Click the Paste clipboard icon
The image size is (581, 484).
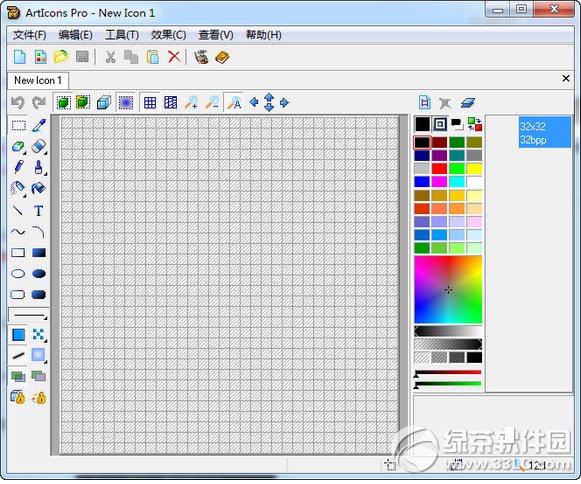click(153, 57)
